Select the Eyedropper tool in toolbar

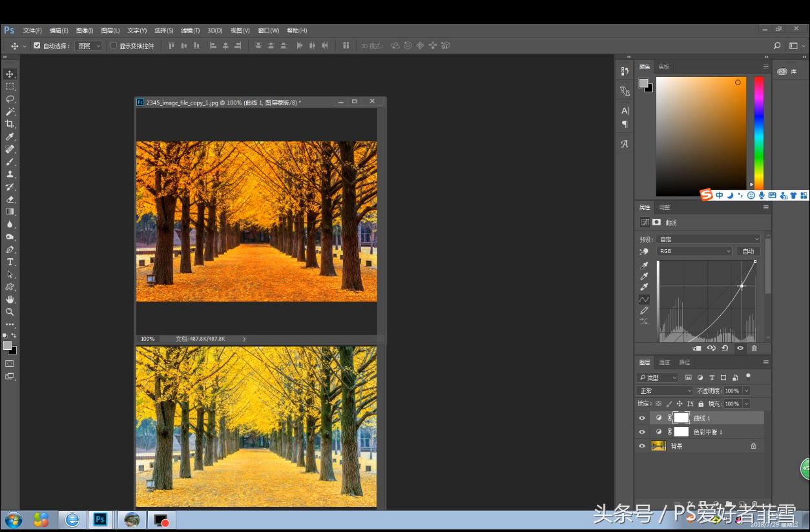[x=10, y=137]
